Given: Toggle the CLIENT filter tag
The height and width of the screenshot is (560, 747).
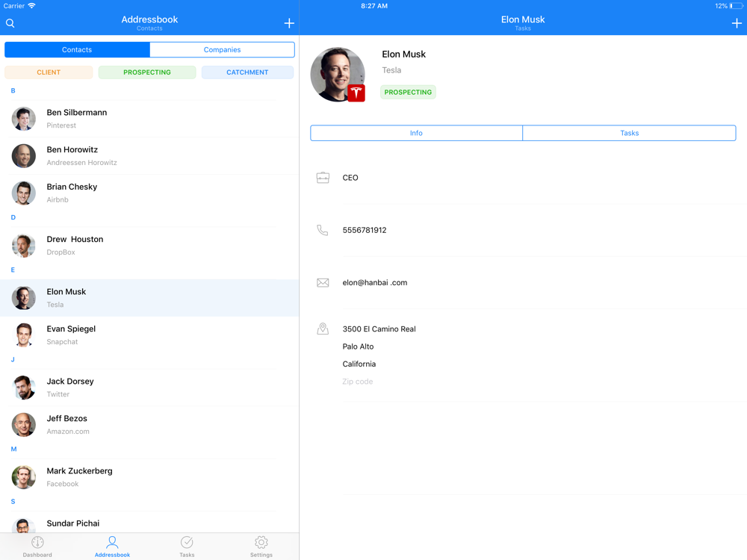Looking at the screenshot, I should tap(49, 72).
